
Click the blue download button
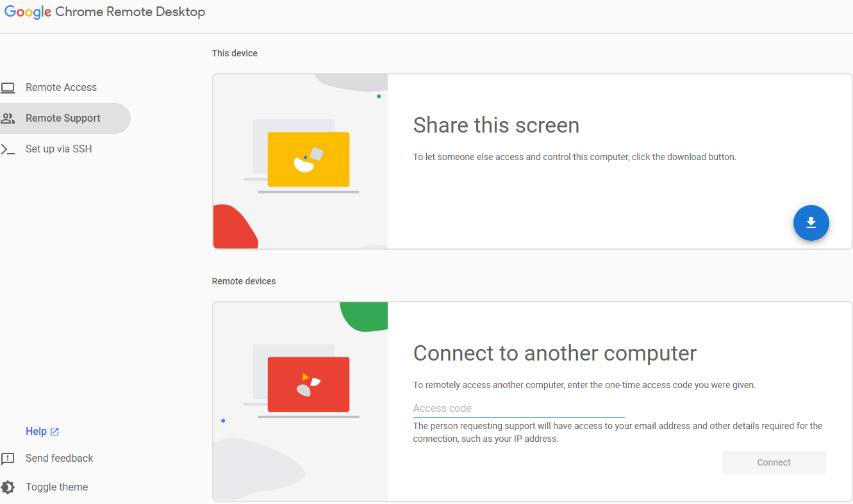[811, 223]
